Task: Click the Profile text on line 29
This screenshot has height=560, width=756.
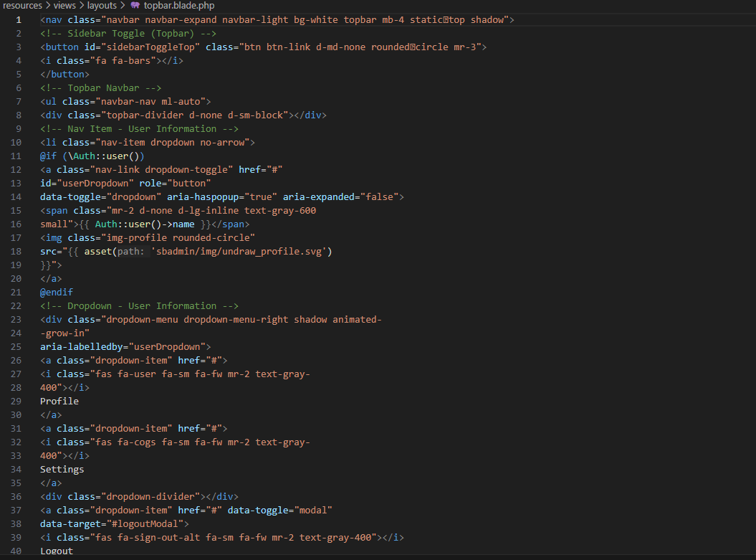Action: coord(59,401)
